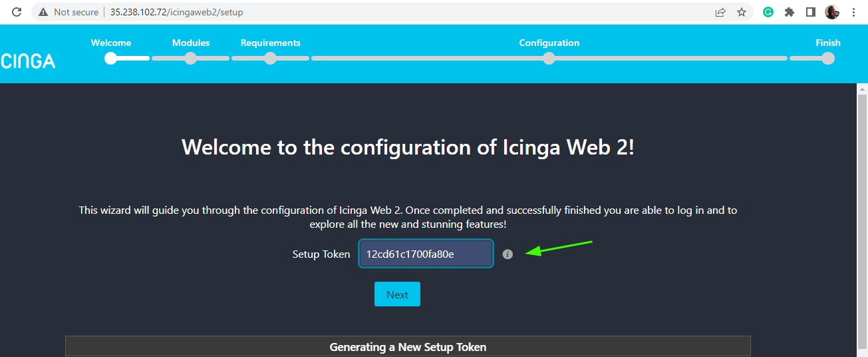
Task: Click the browser address bar URL
Action: (x=176, y=12)
